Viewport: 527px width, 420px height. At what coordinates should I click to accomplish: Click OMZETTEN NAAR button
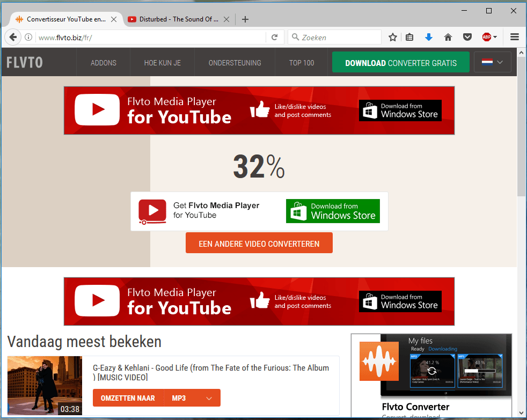point(128,398)
